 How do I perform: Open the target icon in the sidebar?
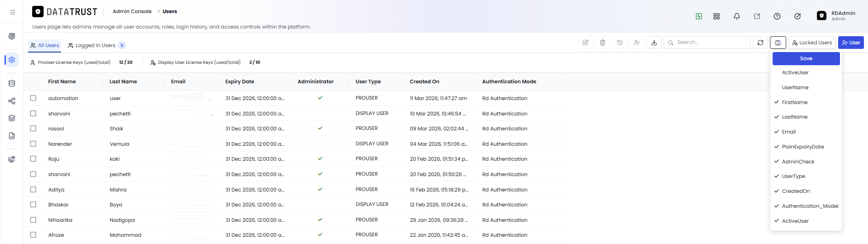coord(12,36)
